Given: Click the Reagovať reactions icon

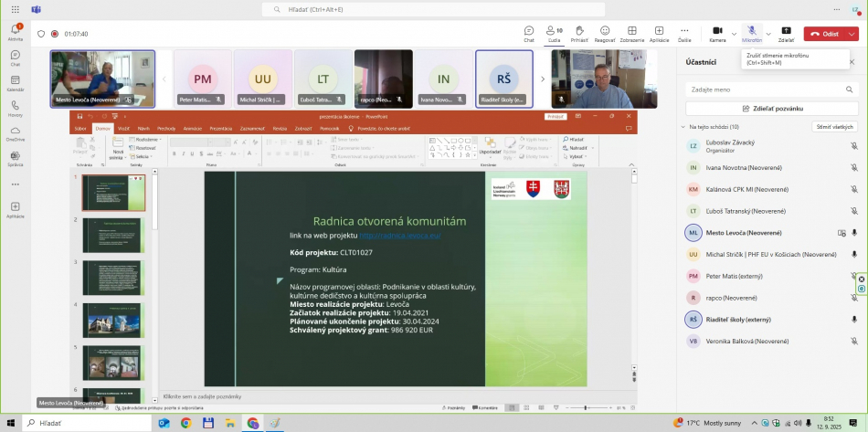Looking at the screenshot, I should [605, 33].
